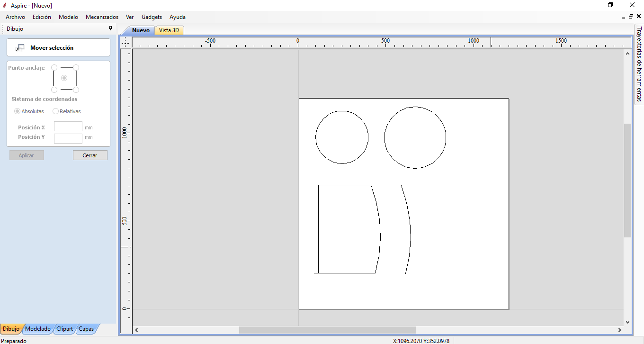Click the up arrow of the vertical scrollbar
Screen dimensions: 644x344
[627, 53]
